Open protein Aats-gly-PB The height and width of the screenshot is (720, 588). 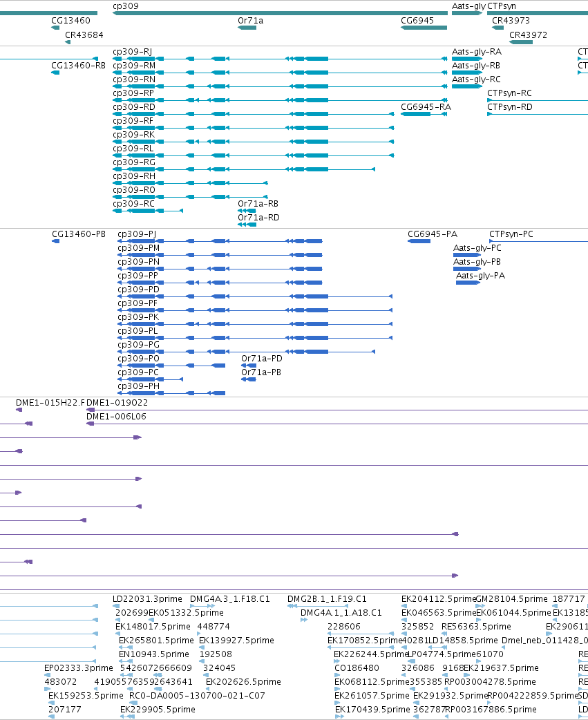(x=477, y=261)
